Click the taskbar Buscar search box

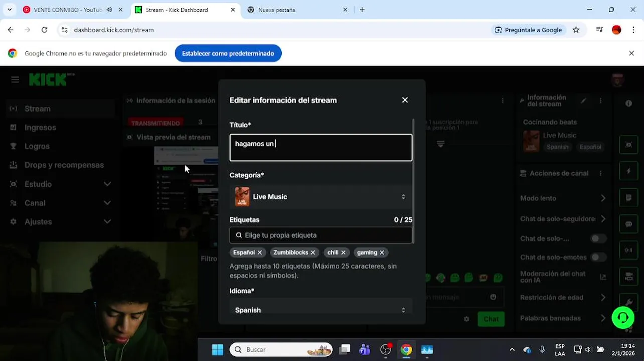(281, 350)
